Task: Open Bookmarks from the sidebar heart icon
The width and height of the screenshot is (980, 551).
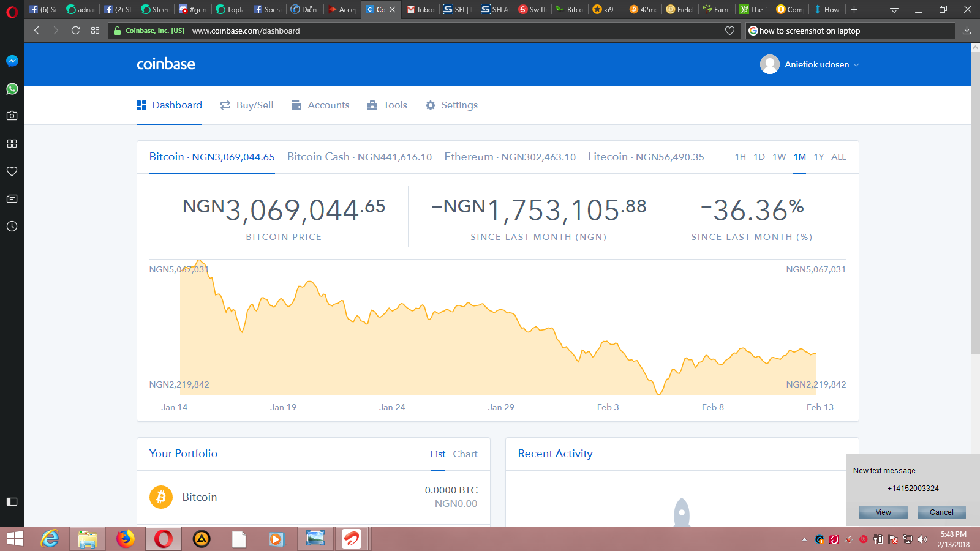Action: point(12,171)
